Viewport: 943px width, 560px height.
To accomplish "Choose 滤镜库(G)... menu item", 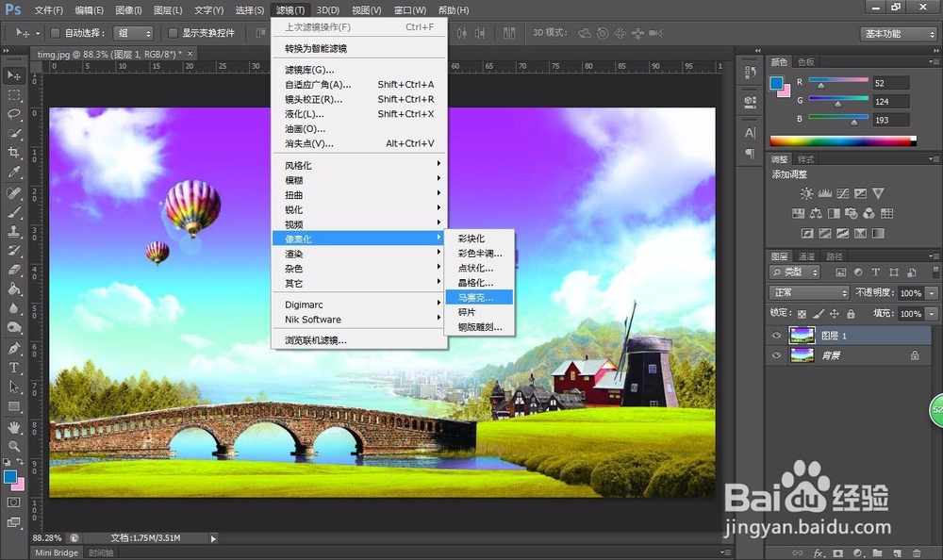I will pyautogui.click(x=359, y=70).
